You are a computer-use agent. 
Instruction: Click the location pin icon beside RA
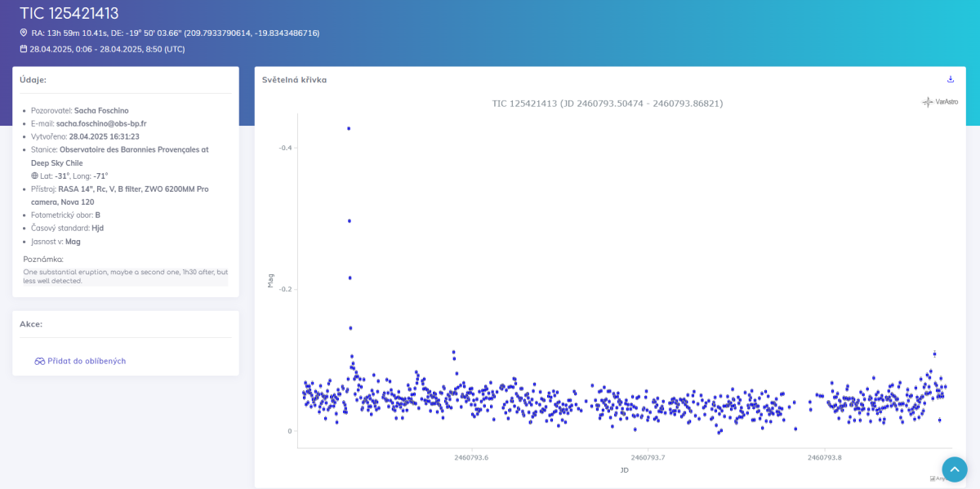(x=24, y=33)
